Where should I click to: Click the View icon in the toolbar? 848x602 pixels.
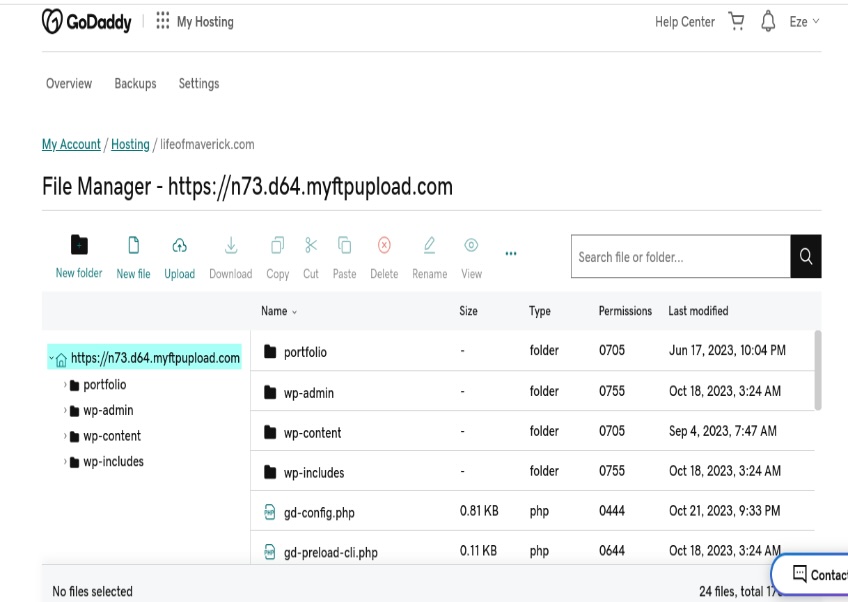pyautogui.click(x=470, y=243)
